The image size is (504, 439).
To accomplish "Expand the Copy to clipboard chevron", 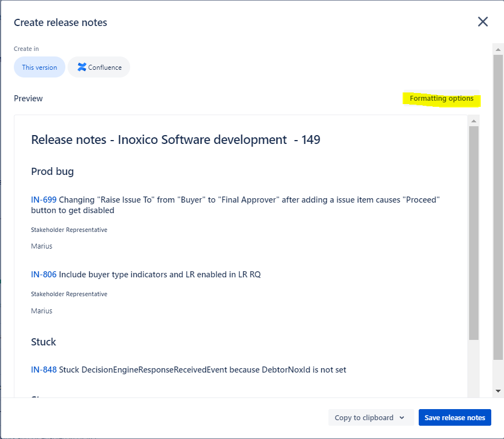I will tap(402, 417).
